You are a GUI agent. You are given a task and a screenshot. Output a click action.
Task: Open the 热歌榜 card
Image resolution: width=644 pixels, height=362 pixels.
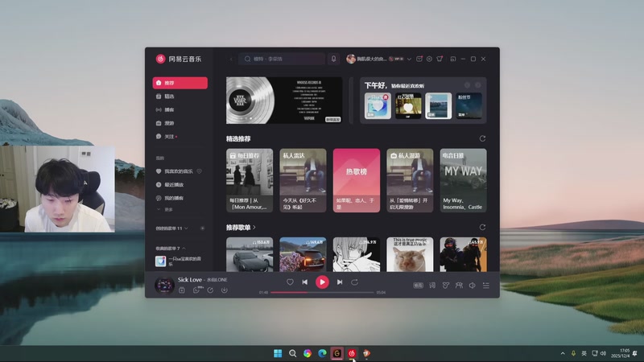coord(357,180)
